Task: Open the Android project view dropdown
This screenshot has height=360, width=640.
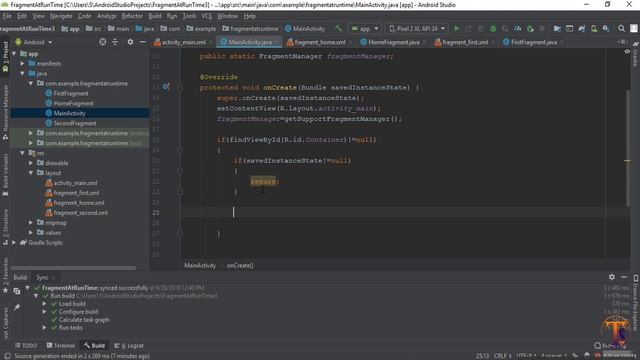Action: coord(34,42)
